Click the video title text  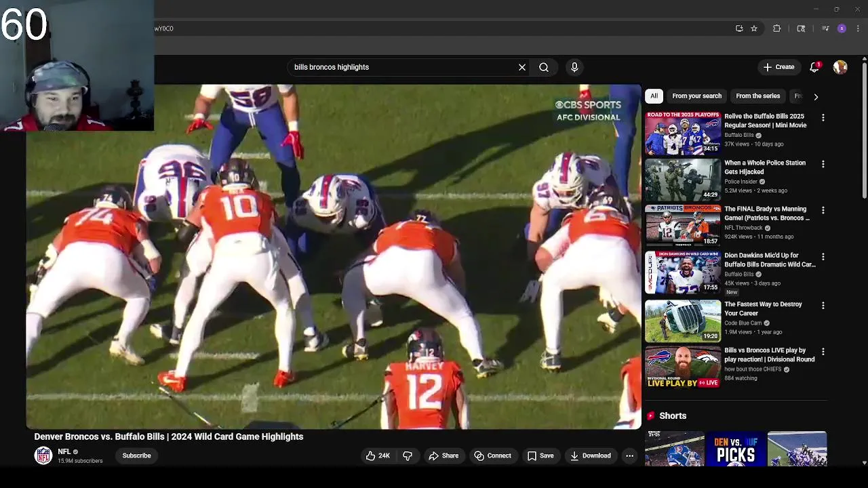[169, 436]
